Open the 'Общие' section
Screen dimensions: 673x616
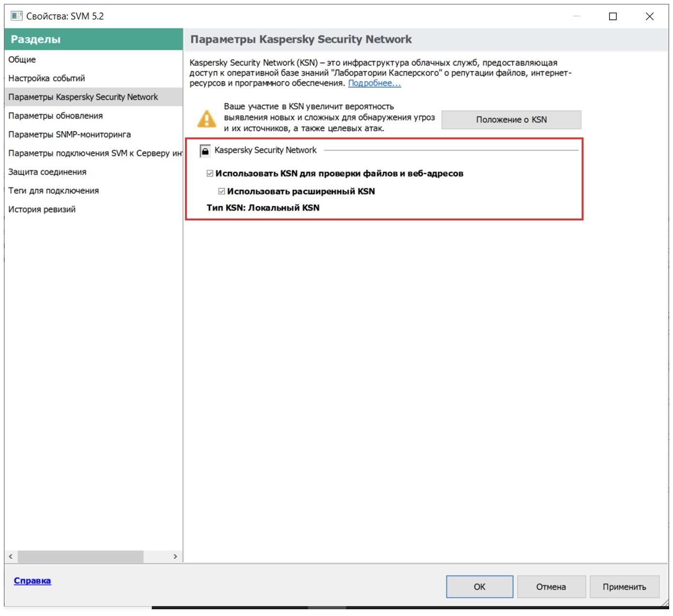coord(93,60)
